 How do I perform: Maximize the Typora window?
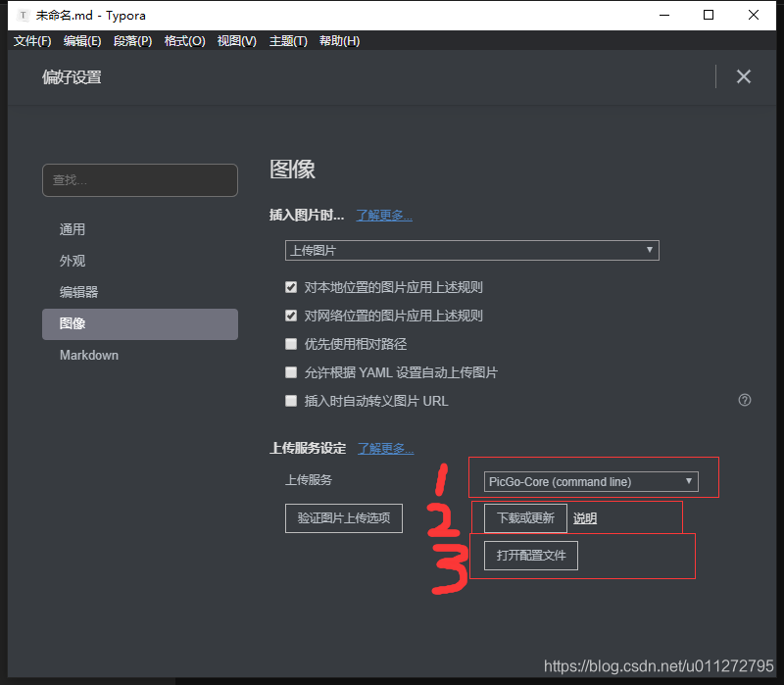[709, 15]
